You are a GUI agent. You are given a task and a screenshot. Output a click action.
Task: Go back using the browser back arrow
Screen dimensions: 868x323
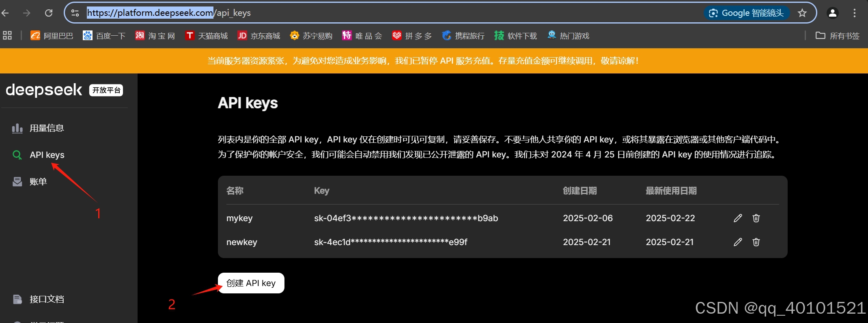point(5,13)
